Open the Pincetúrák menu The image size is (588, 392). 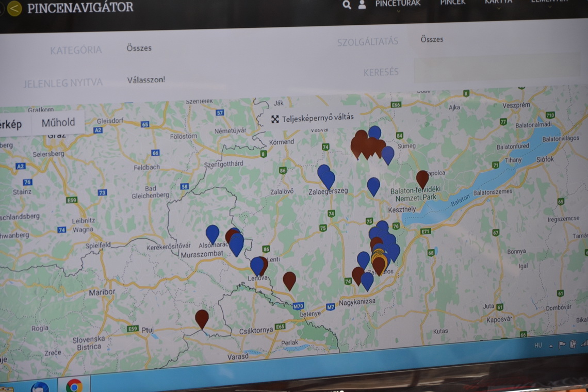point(398,4)
